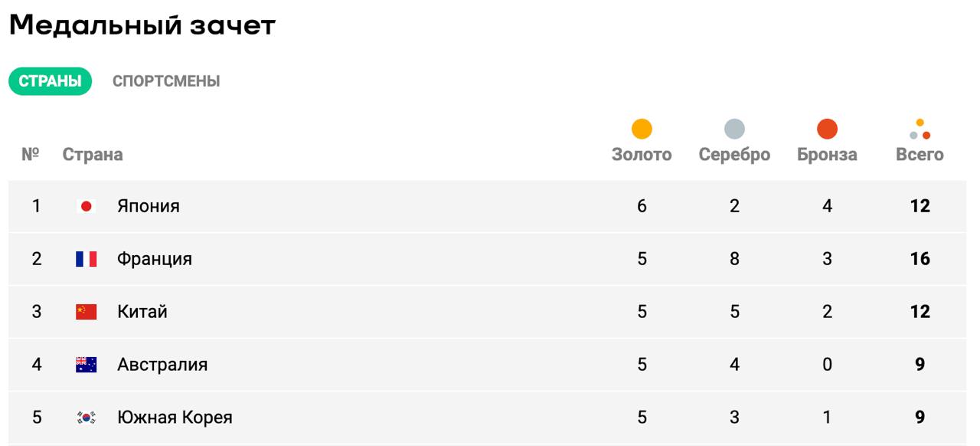Sort by the Серебро column header
The image size is (980, 446).
pyautogui.click(x=734, y=155)
